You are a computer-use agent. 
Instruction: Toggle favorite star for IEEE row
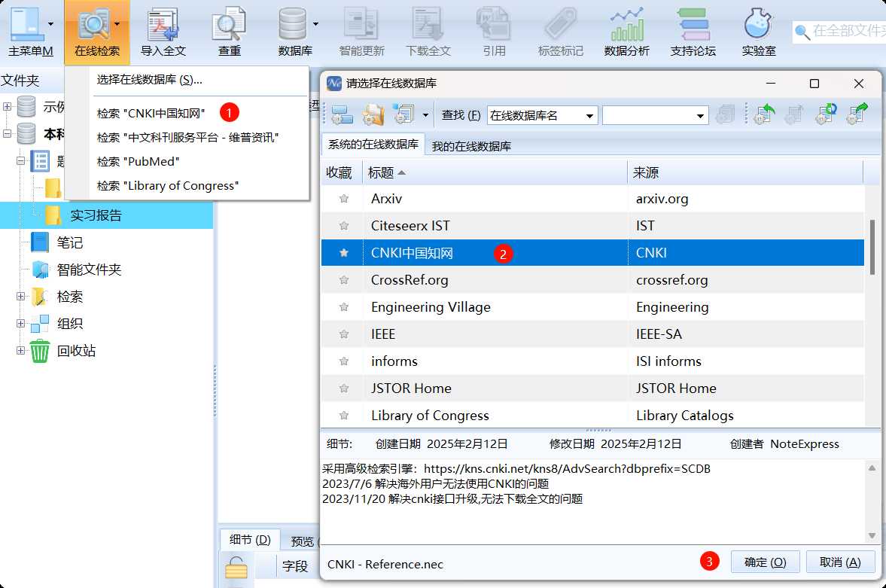[343, 334]
